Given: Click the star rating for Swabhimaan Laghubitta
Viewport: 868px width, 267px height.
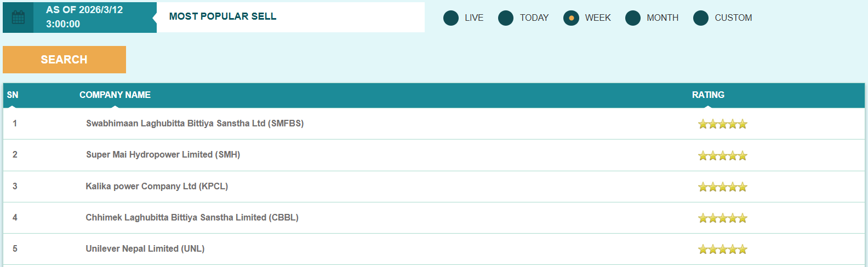Looking at the screenshot, I should [x=722, y=124].
